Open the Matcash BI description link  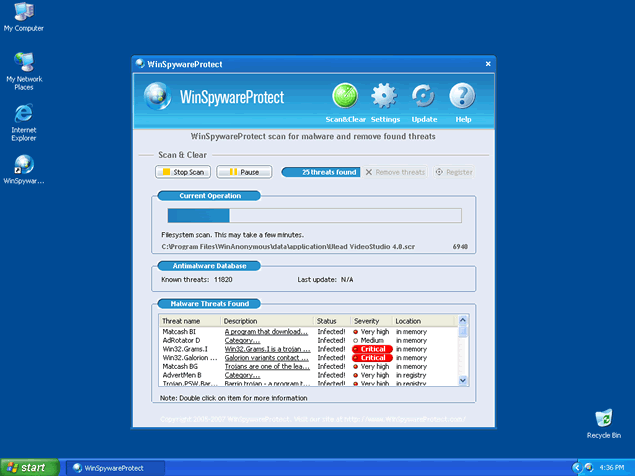point(265,331)
